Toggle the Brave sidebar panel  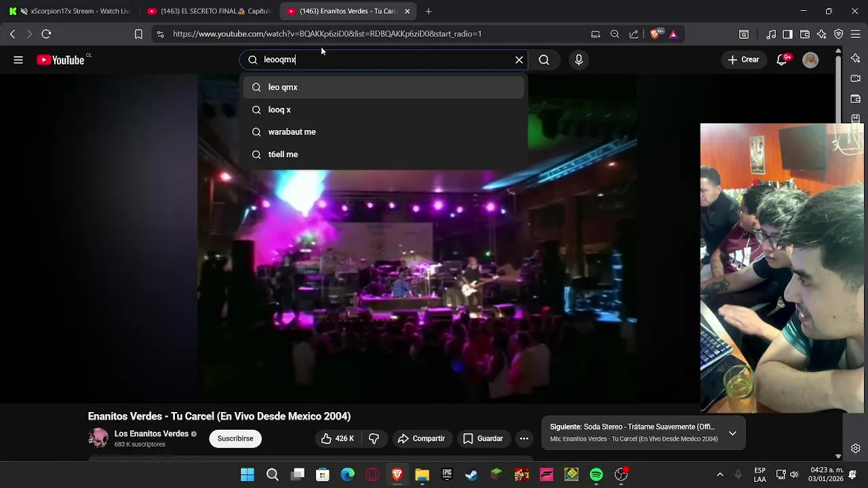coord(787,34)
